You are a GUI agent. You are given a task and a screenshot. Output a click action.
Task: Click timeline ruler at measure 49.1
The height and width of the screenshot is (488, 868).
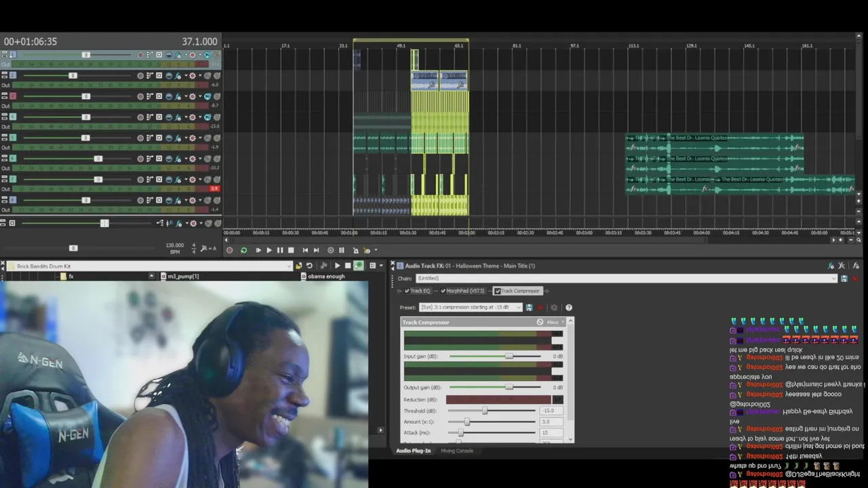401,45
